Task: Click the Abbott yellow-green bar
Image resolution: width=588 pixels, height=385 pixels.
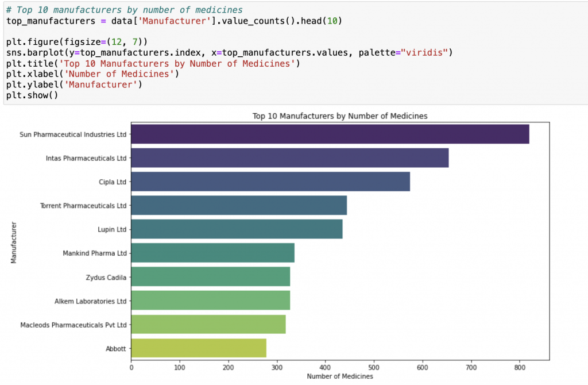Action: [x=199, y=348]
